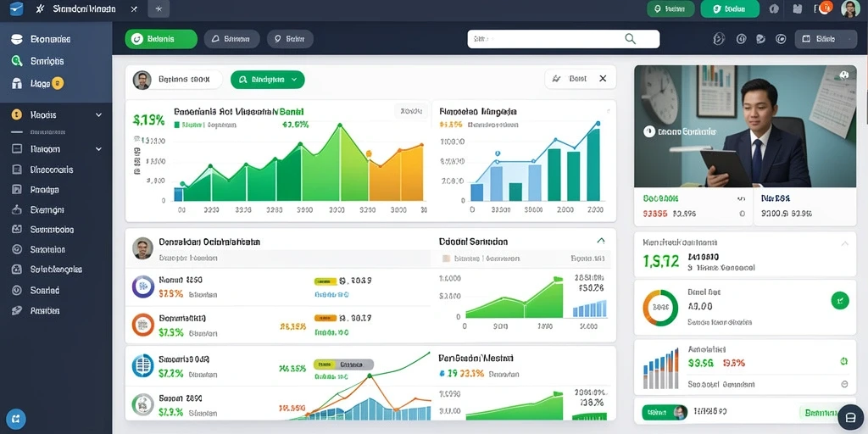This screenshot has height=434, width=868.
Task: Select the green search icon in the sidebar
Action: (x=17, y=61)
